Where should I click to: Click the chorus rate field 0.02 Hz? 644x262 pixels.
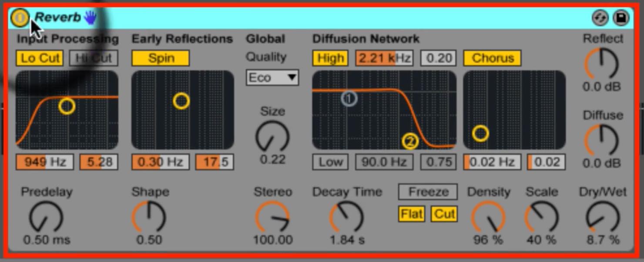(x=492, y=162)
